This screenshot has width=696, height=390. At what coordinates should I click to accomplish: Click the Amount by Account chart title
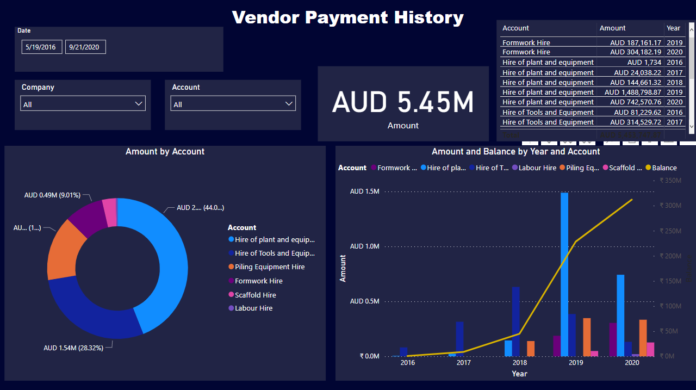point(165,152)
